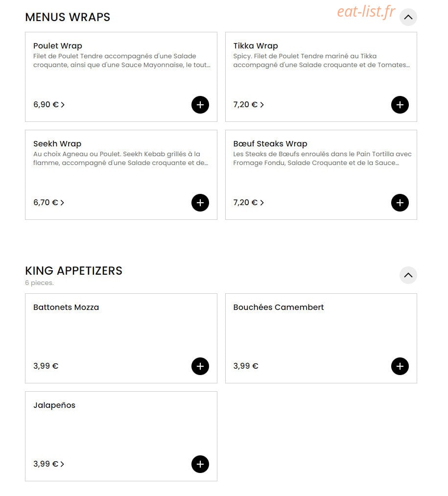Open the Tikka Wrap item title
Screen dimensions: 448x496
[x=256, y=46]
